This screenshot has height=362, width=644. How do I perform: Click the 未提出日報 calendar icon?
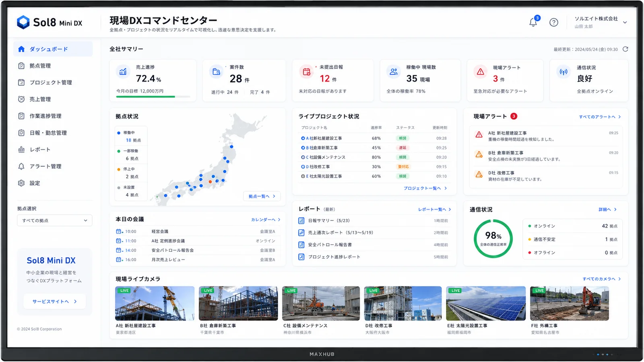(x=307, y=72)
